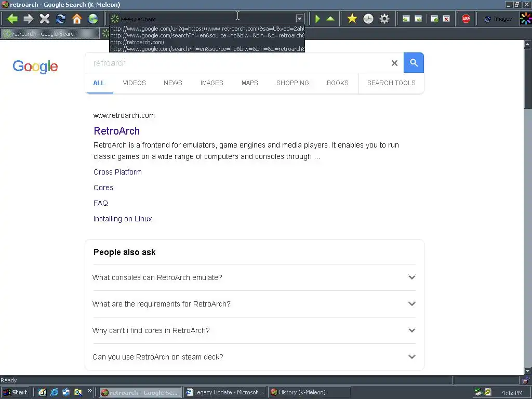The height and width of the screenshot is (399, 532).
Task: Open the RetroArch result title link
Action: [x=117, y=131]
